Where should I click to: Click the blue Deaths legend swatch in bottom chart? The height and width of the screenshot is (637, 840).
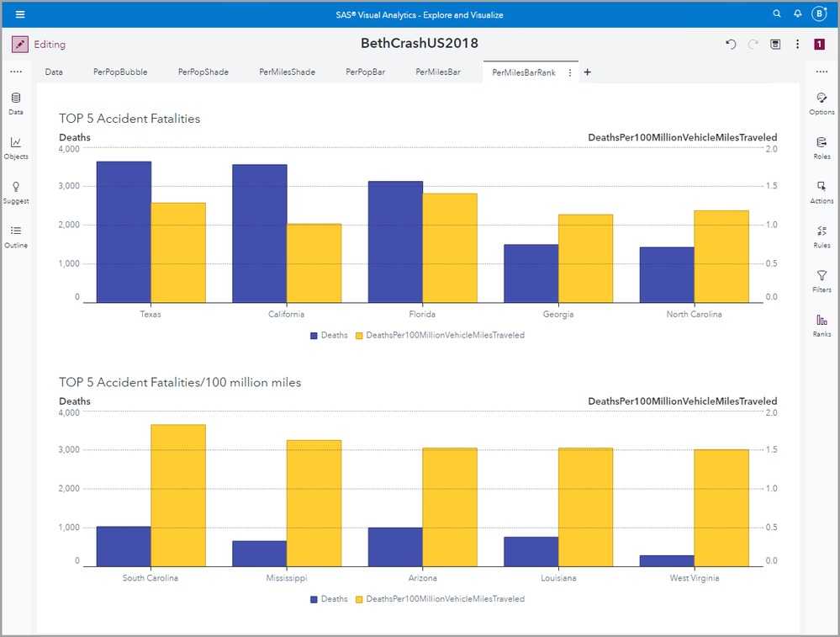pos(314,599)
